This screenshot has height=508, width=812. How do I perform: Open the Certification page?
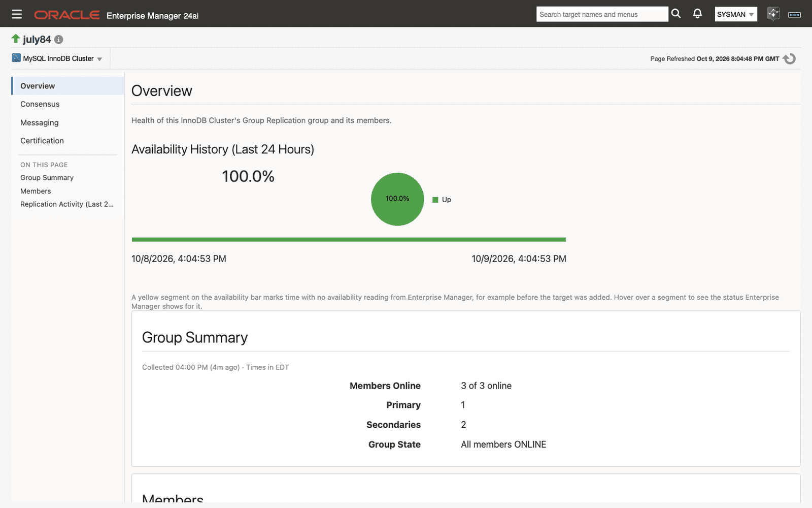42,141
